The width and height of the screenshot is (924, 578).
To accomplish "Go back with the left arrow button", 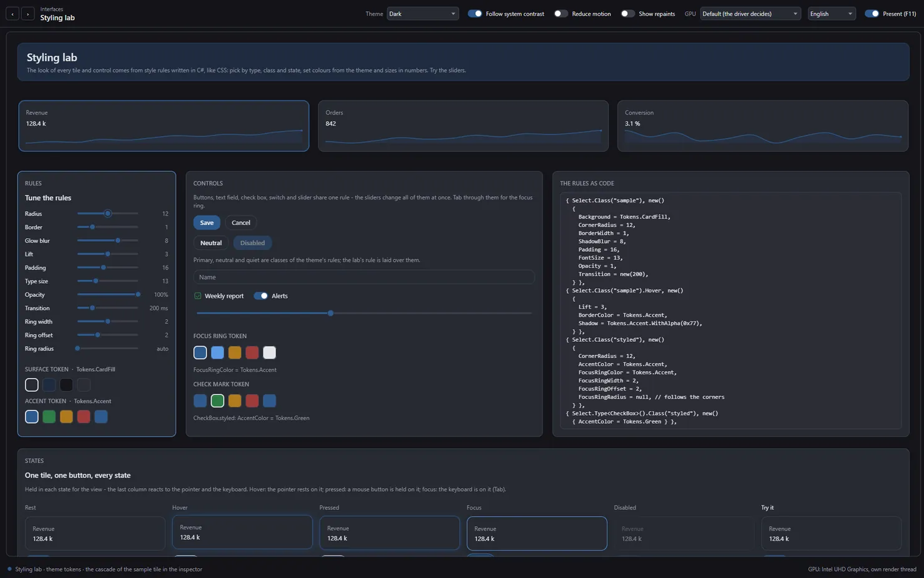I will pyautogui.click(x=12, y=13).
